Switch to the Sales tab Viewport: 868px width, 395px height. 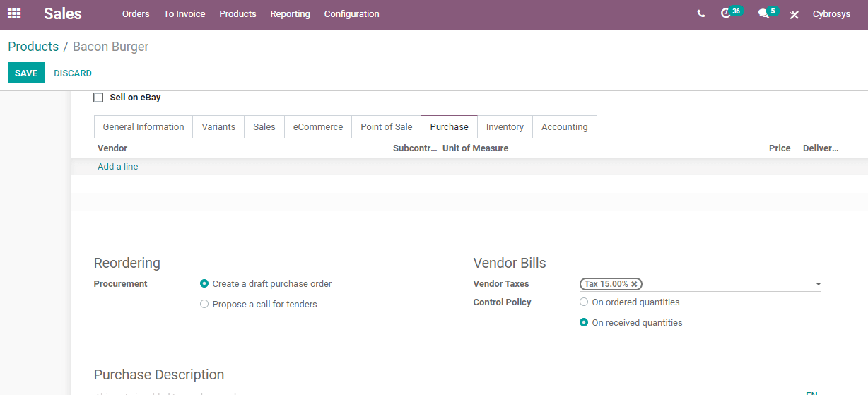click(x=264, y=127)
